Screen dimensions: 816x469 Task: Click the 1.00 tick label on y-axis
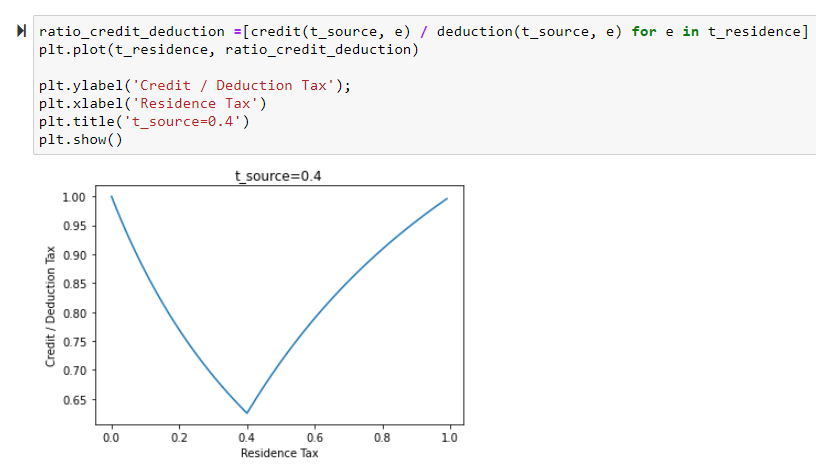tap(74, 197)
